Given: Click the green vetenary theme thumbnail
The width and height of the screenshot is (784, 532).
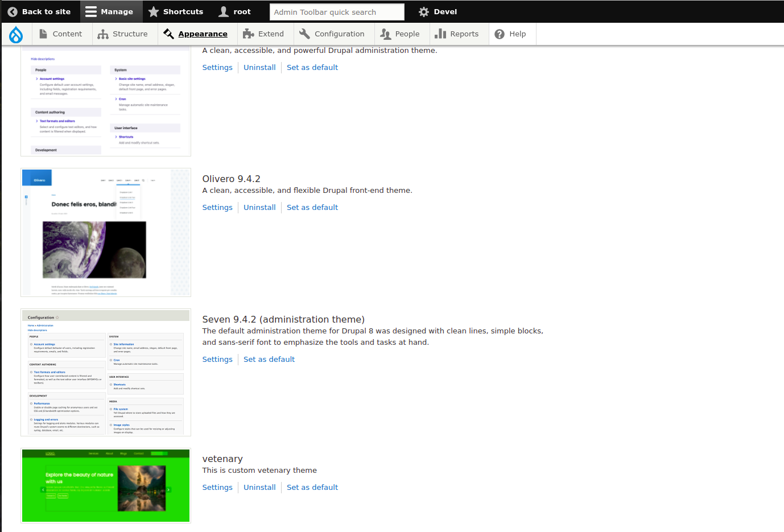Looking at the screenshot, I should [x=106, y=485].
